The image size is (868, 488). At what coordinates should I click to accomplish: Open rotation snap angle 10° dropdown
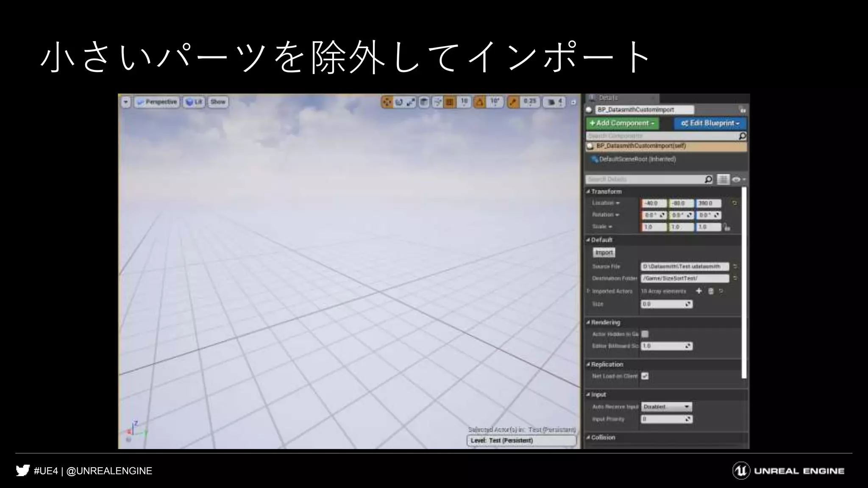(495, 102)
